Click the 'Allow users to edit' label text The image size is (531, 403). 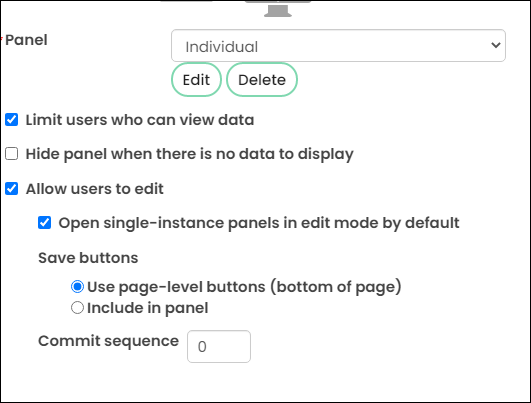coord(95,189)
